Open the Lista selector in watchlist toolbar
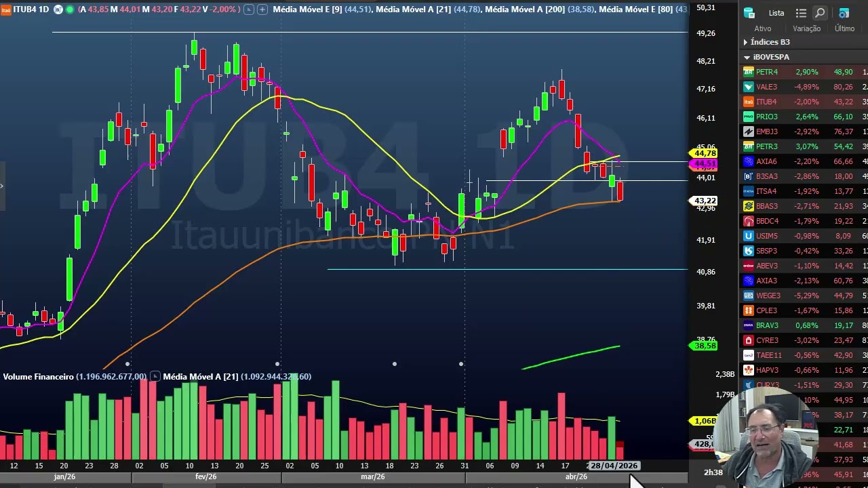Screen dimensions: 868x488 [776, 13]
